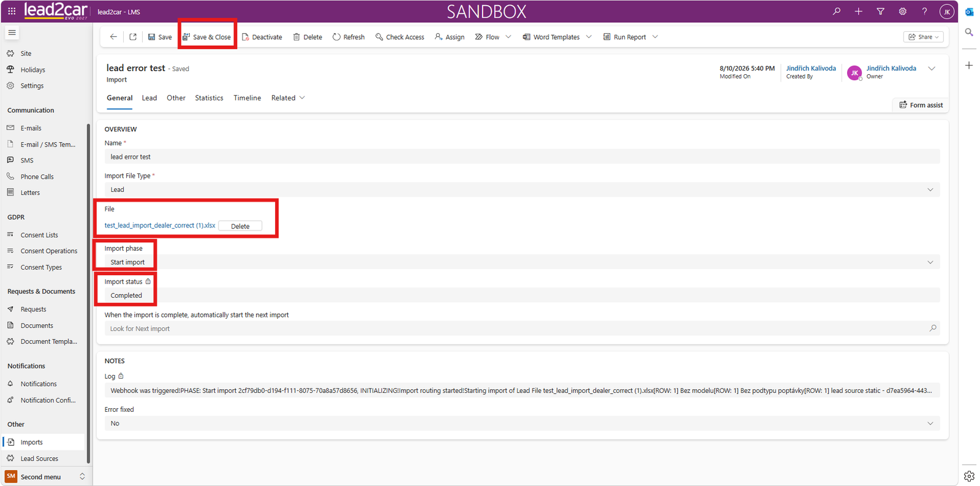Click the lookup search icon for Next import
Viewport: 980px width, 486px height.
933,328
